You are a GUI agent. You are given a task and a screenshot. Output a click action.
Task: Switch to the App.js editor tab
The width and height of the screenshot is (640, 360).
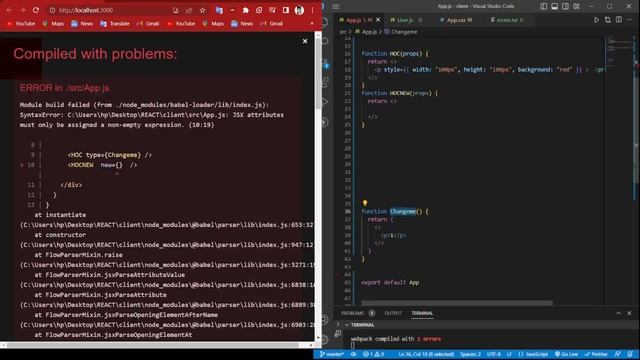(x=359, y=20)
